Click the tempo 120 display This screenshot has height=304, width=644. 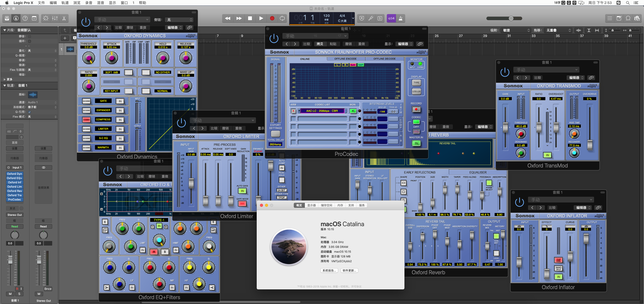point(326,16)
